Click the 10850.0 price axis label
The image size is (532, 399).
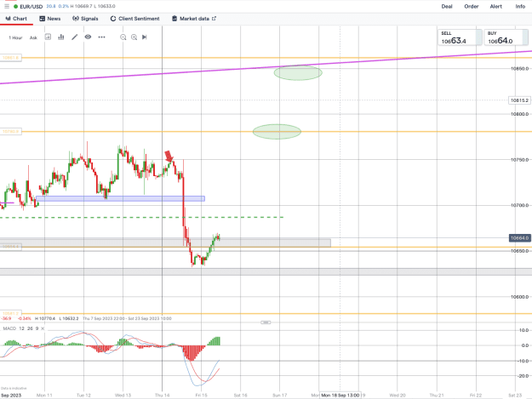pos(520,68)
